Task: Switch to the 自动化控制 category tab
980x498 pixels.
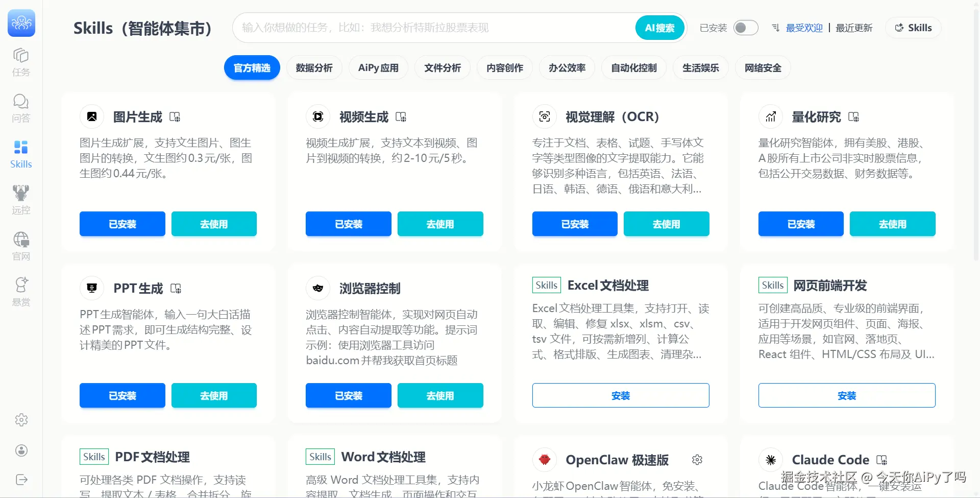Action: click(x=634, y=68)
